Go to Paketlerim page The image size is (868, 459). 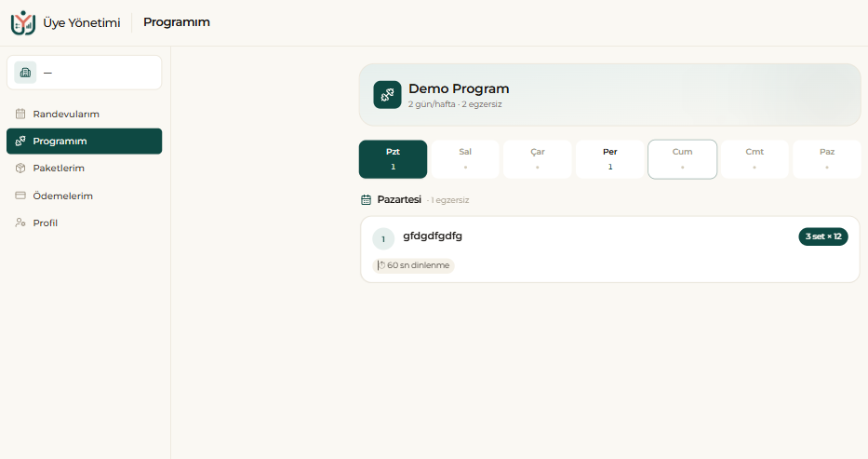click(x=84, y=169)
